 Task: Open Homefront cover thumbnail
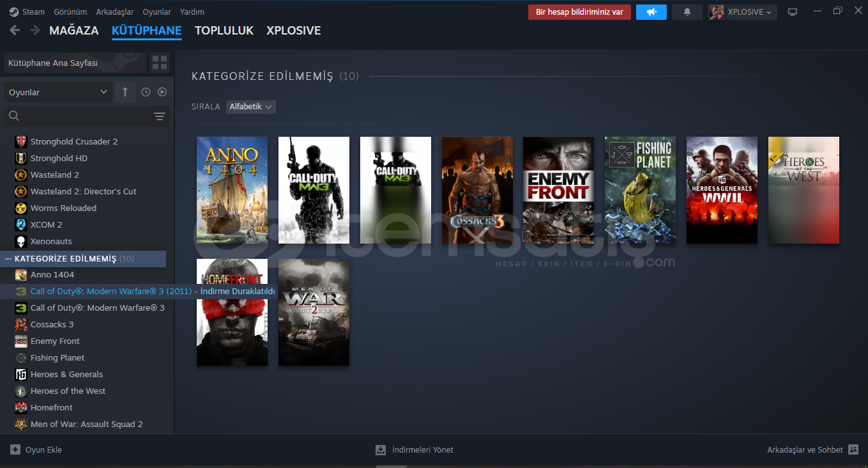point(232,313)
